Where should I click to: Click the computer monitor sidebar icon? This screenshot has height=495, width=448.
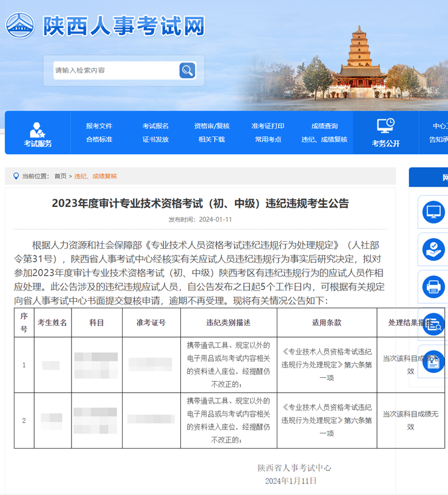[x=433, y=212]
